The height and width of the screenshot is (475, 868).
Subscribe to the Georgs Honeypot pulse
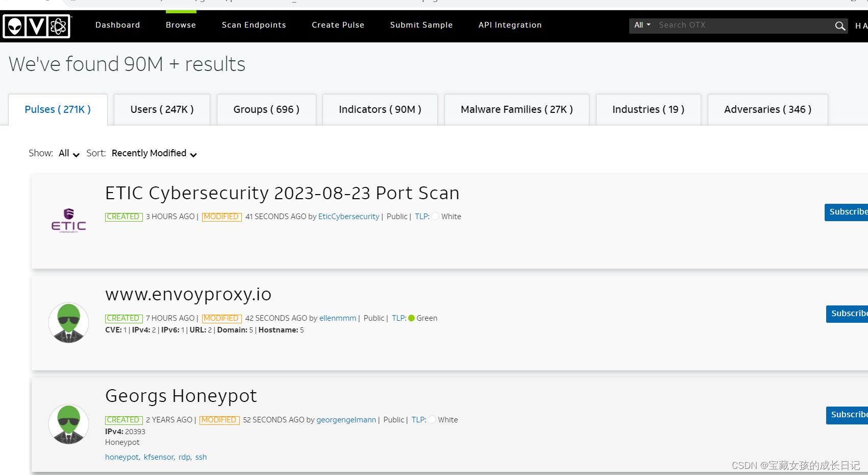[x=847, y=415]
